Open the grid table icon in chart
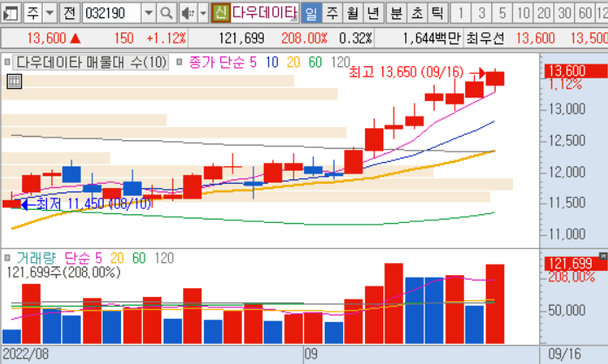Screen dimensions: 608x364 point(14,81)
